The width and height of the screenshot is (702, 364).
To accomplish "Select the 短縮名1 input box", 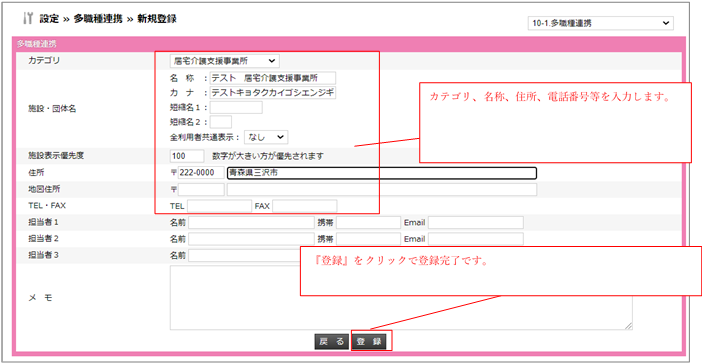I will pos(236,107).
